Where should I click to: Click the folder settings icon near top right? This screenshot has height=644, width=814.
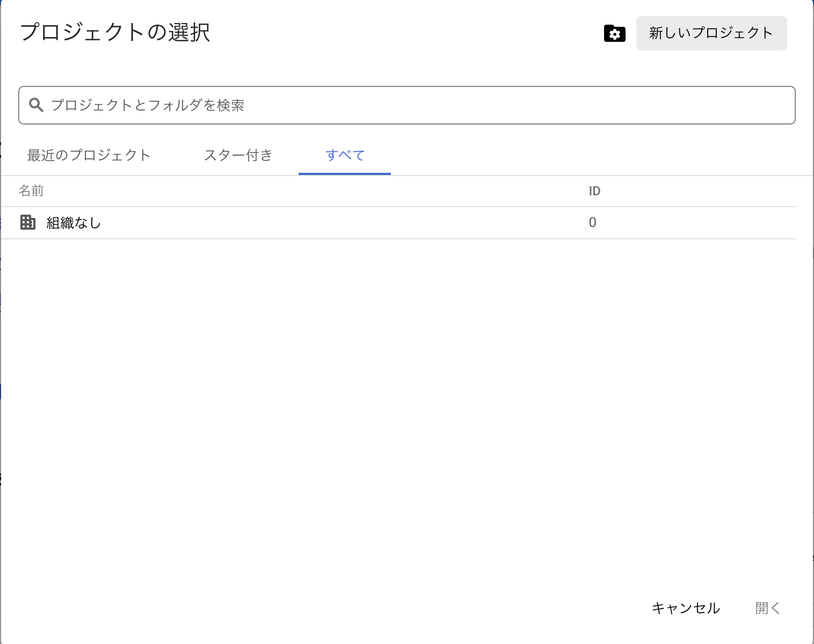[614, 33]
